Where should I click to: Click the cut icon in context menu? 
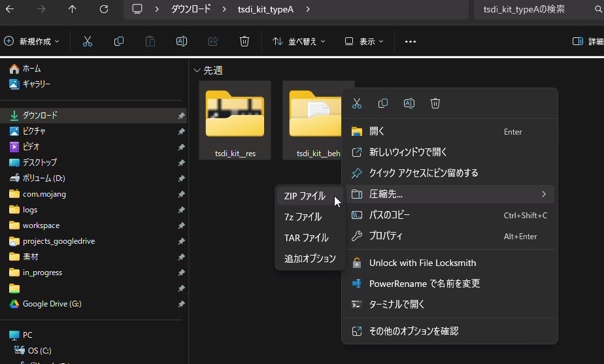coord(357,103)
